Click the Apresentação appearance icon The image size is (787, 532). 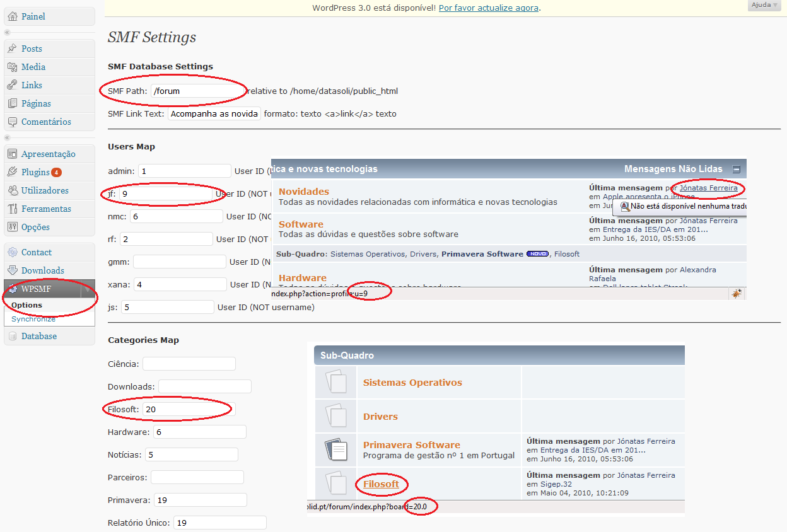[x=13, y=154]
